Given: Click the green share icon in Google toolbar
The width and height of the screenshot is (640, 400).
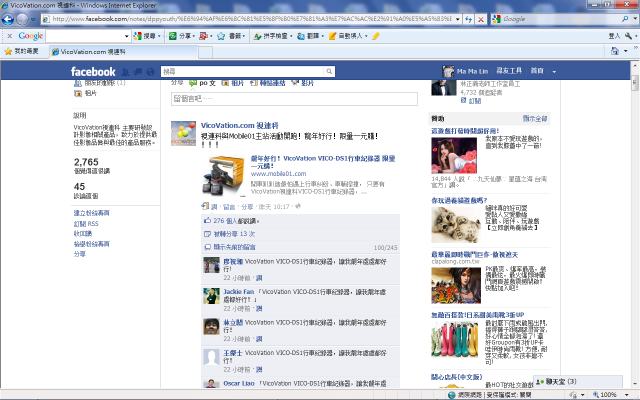Looking at the screenshot, I should (x=173, y=36).
